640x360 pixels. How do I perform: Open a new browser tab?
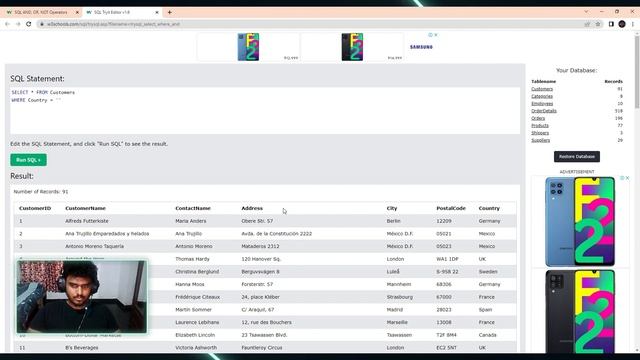point(169,12)
